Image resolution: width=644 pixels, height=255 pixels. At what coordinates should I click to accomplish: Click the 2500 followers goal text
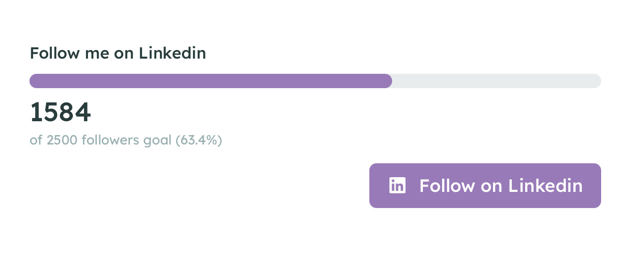[109, 140]
